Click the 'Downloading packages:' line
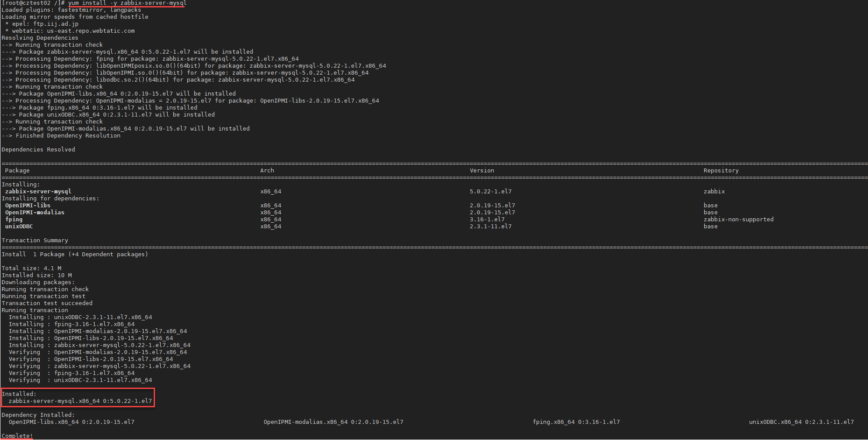Screen dimensions: 868x440 tap(38, 282)
